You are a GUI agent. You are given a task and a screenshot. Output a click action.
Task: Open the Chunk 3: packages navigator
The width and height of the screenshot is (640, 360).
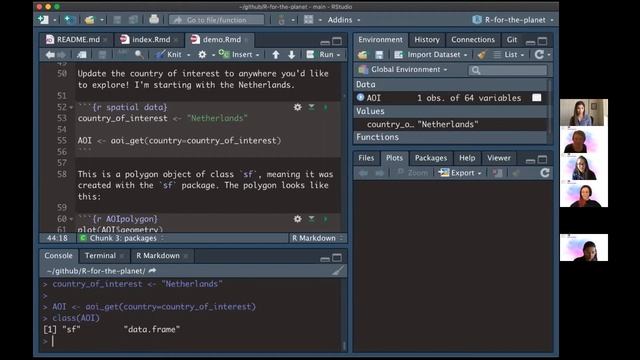click(122, 238)
